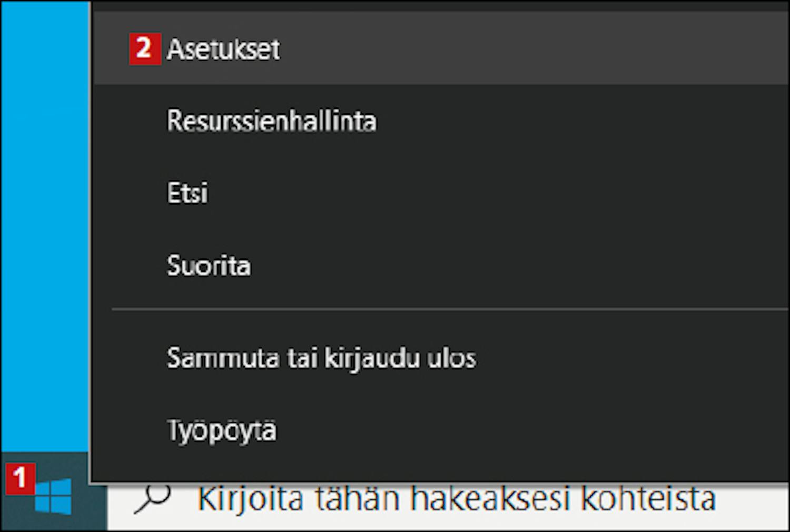Click the highlighted top row of the menu
790x532 pixels.
pos(441,48)
